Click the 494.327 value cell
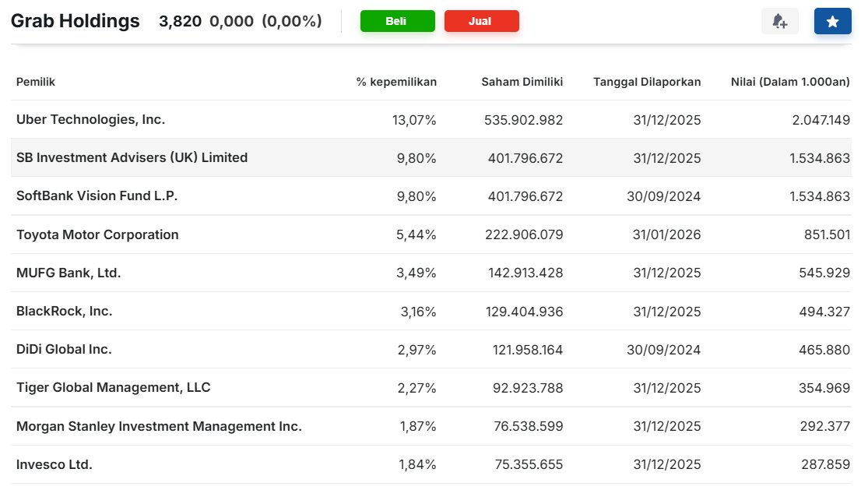Screen dimensions: 868x490 pos(824,312)
